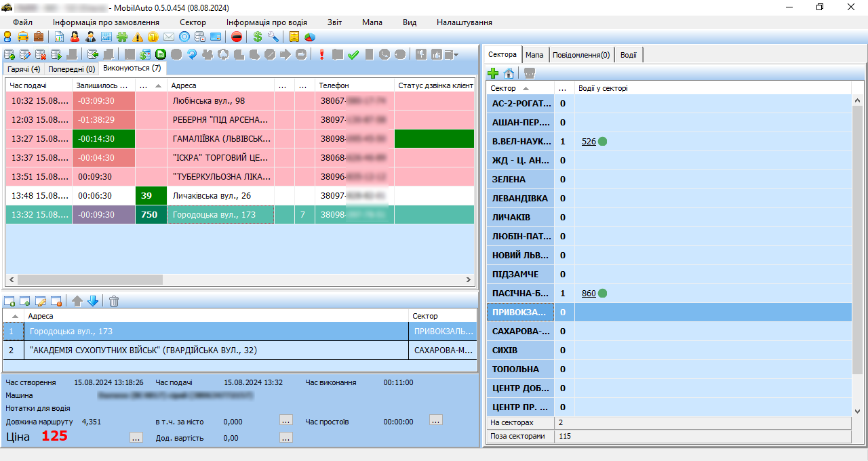The width and height of the screenshot is (868, 461).
Task: Open the Повідомлення(0) tab
Action: 580,55
